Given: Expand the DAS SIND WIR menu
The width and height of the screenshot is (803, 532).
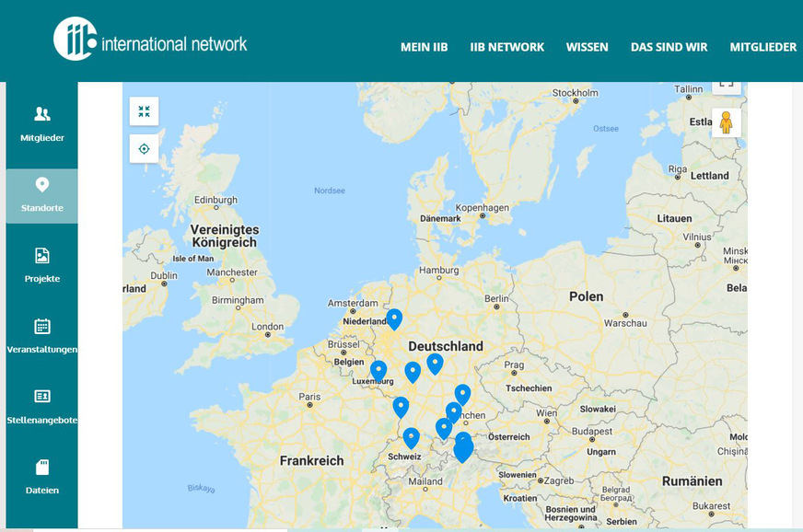Looking at the screenshot, I should [669, 46].
